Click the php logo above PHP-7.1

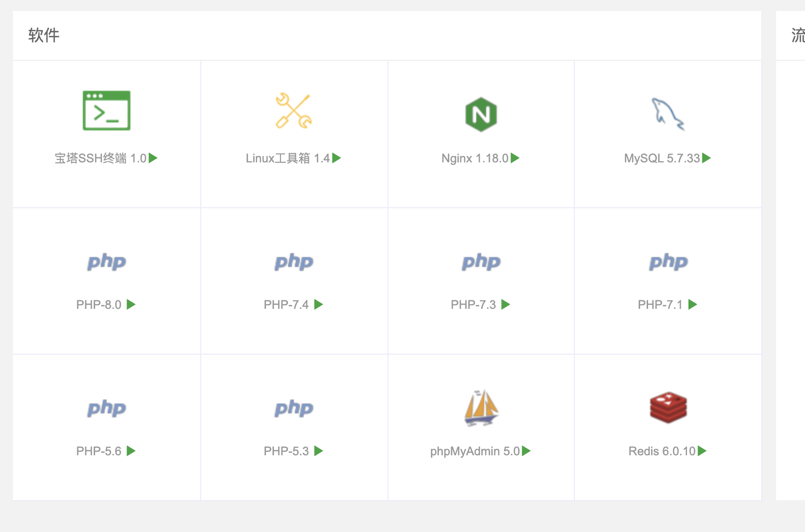point(668,262)
